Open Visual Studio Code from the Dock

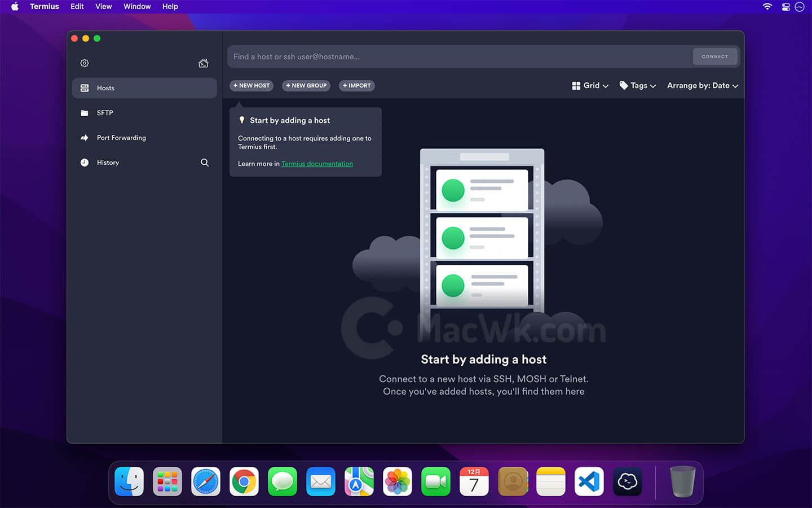tap(589, 481)
